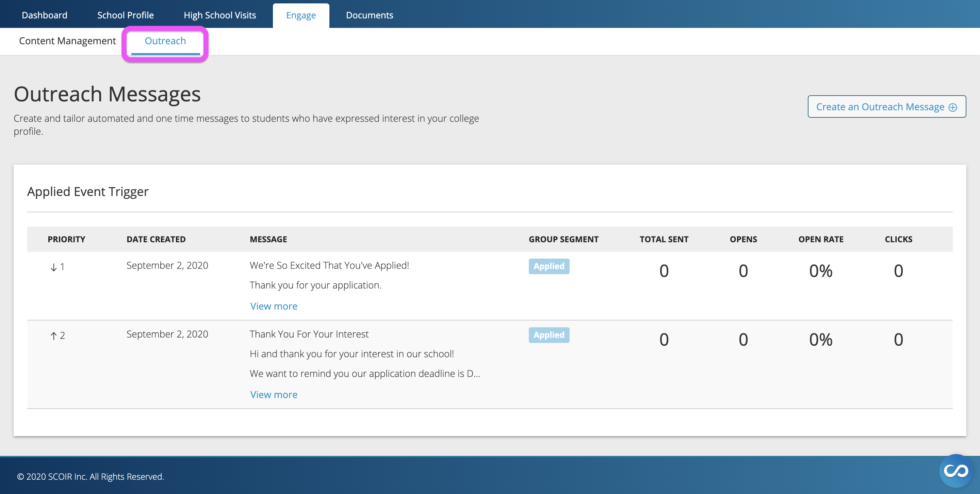Click the OPEN RATE column header

click(x=821, y=239)
